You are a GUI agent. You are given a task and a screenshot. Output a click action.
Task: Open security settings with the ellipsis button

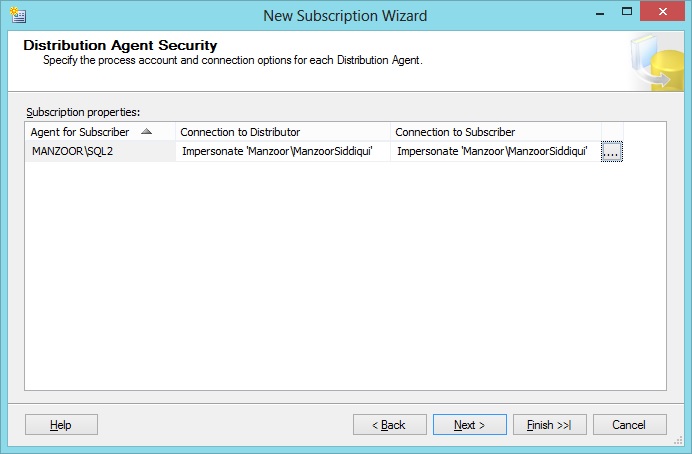coord(612,151)
